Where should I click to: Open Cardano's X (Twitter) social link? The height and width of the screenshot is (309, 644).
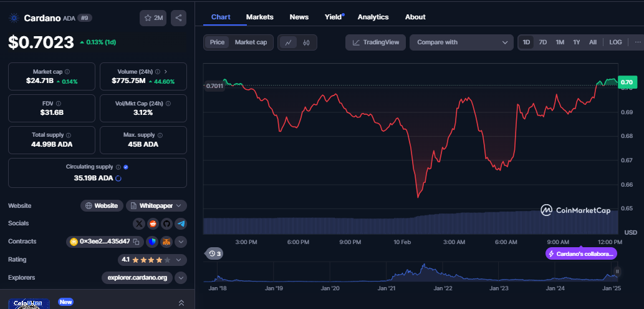[139, 223]
